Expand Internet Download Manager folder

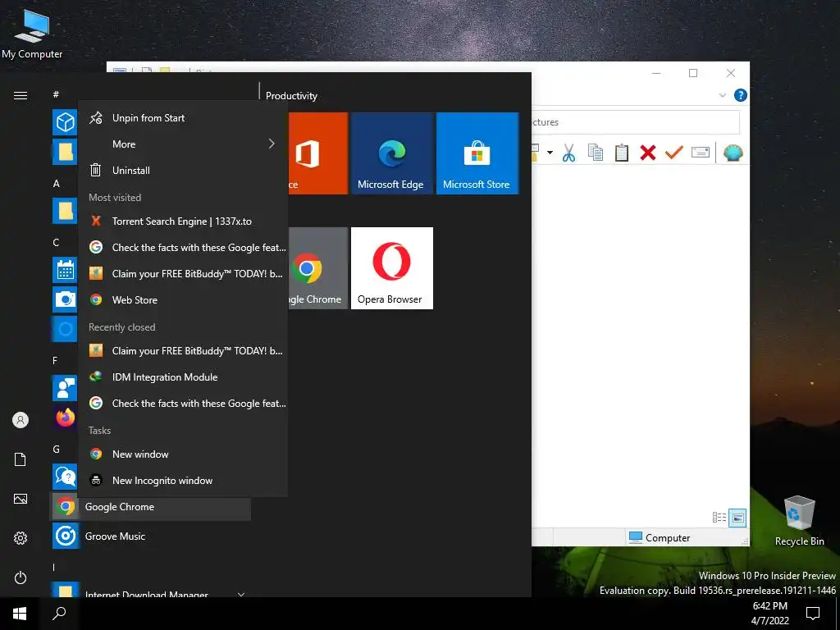241,594
